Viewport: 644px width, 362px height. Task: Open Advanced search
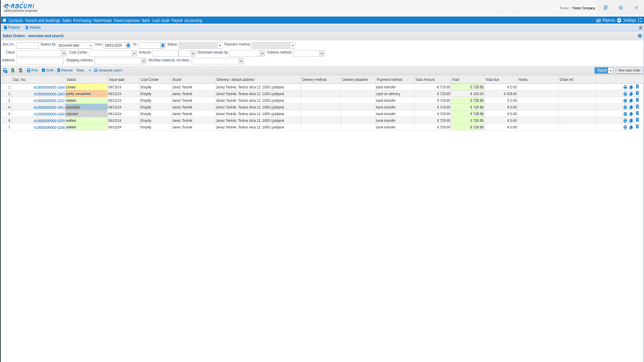pos(108,71)
